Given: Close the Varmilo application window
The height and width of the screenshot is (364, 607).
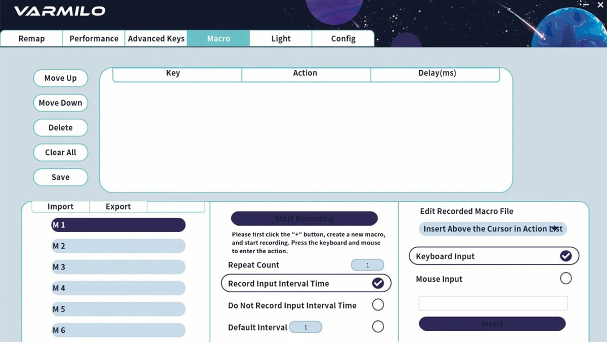Looking at the screenshot, I should point(600,5).
